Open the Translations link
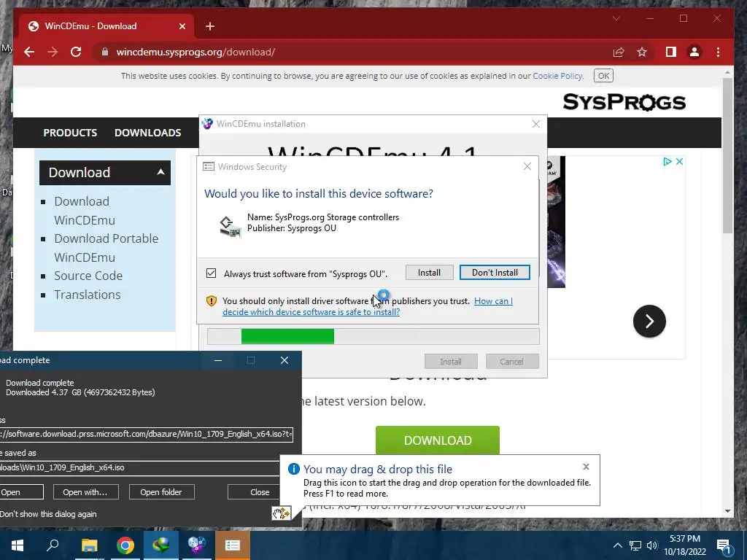The image size is (747, 560). coord(88,295)
